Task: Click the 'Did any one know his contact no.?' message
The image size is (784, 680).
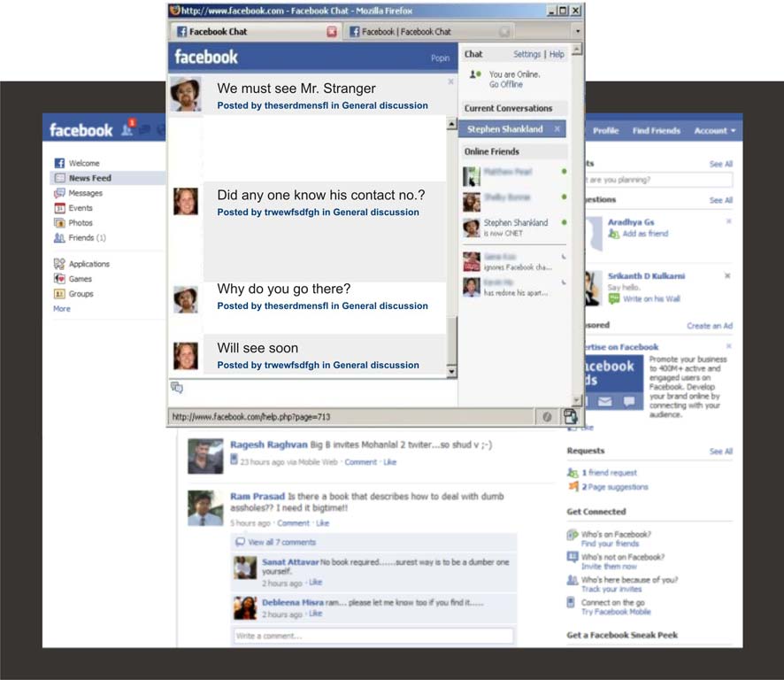Action: 321,195
